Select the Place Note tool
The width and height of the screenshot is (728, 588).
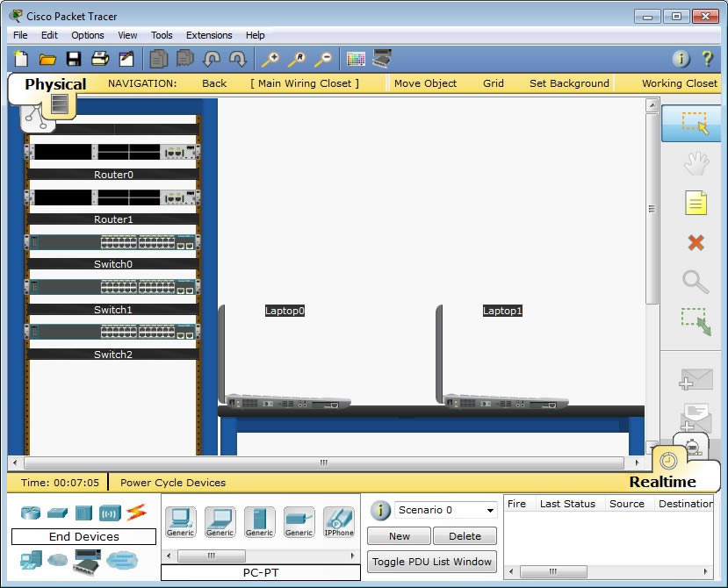696,204
